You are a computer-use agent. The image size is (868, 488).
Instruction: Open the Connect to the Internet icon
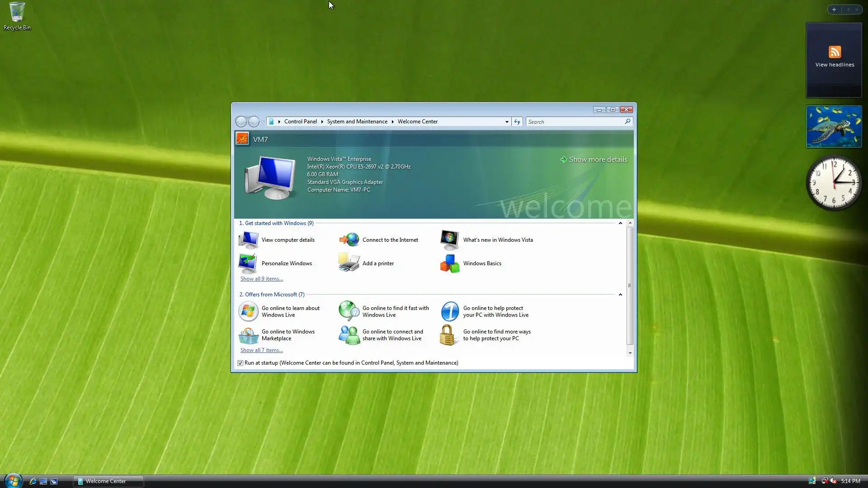click(349, 240)
